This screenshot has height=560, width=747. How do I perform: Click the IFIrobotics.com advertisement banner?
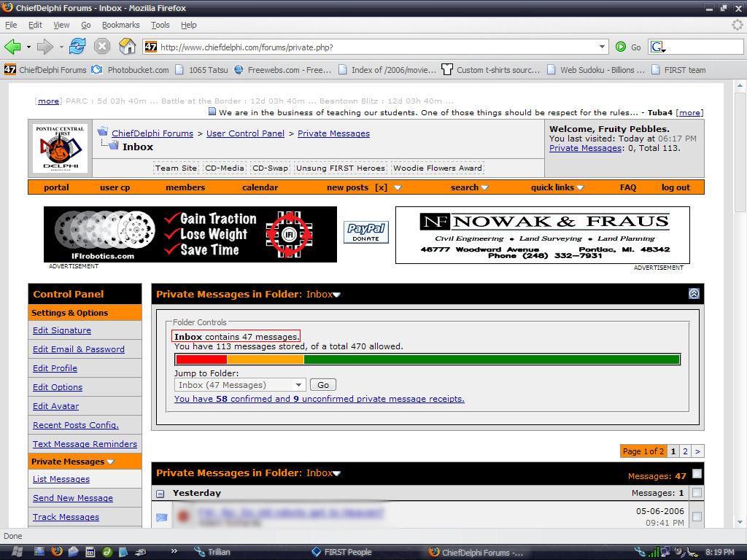(190, 234)
